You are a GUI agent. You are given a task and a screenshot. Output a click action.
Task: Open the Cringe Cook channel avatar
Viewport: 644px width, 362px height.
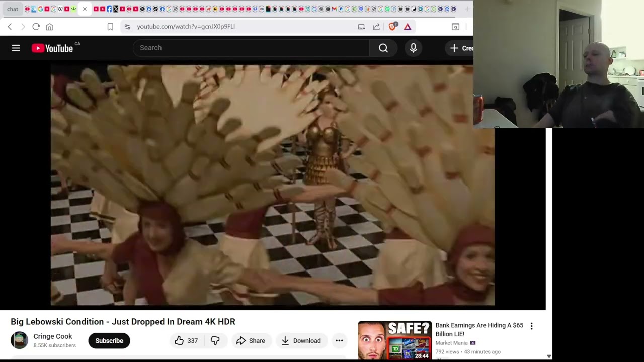pyautogui.click(x=20, y=340)
